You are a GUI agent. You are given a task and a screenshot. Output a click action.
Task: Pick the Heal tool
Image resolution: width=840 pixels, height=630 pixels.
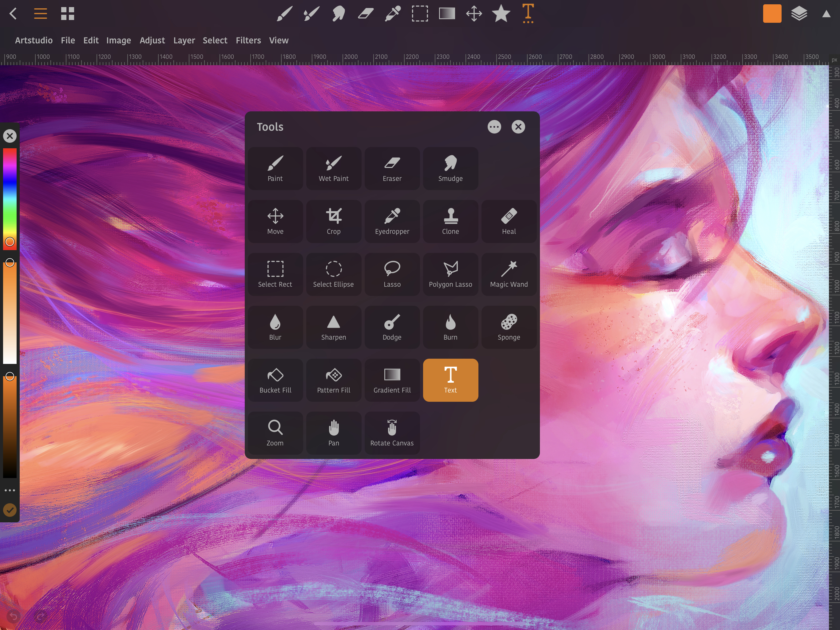pos(509,221)
